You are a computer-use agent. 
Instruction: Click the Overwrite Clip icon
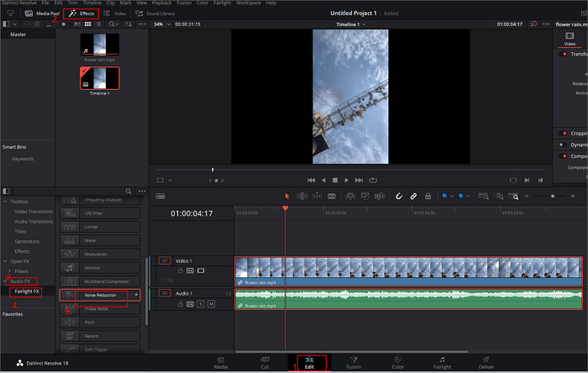[365, 196]
